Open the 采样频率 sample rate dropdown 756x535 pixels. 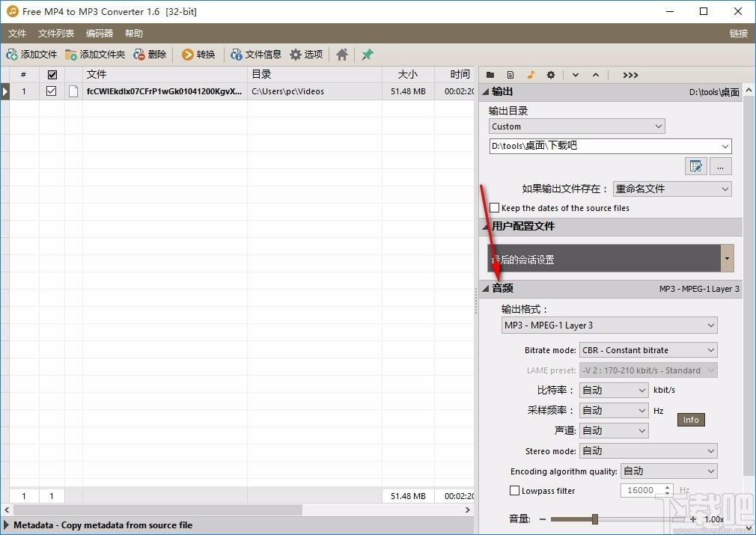[x=614, y=410]
